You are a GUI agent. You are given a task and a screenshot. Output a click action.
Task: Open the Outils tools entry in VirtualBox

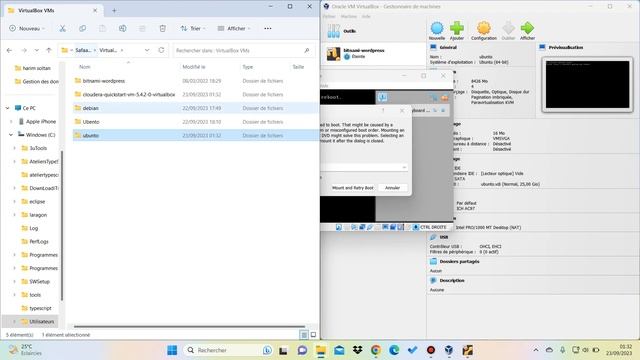[374, 31]
